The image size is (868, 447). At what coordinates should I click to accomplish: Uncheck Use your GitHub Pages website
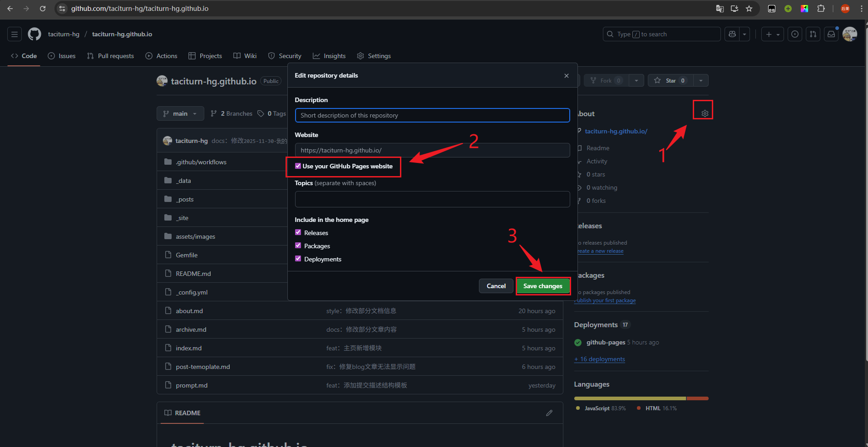click(298, 166)
